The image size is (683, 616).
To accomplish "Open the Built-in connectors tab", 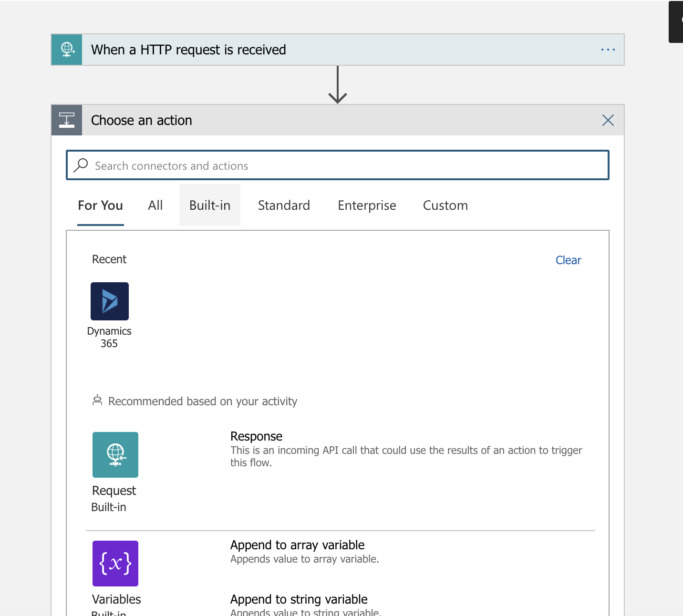I will pyautogui.click(x=210, y=205).
